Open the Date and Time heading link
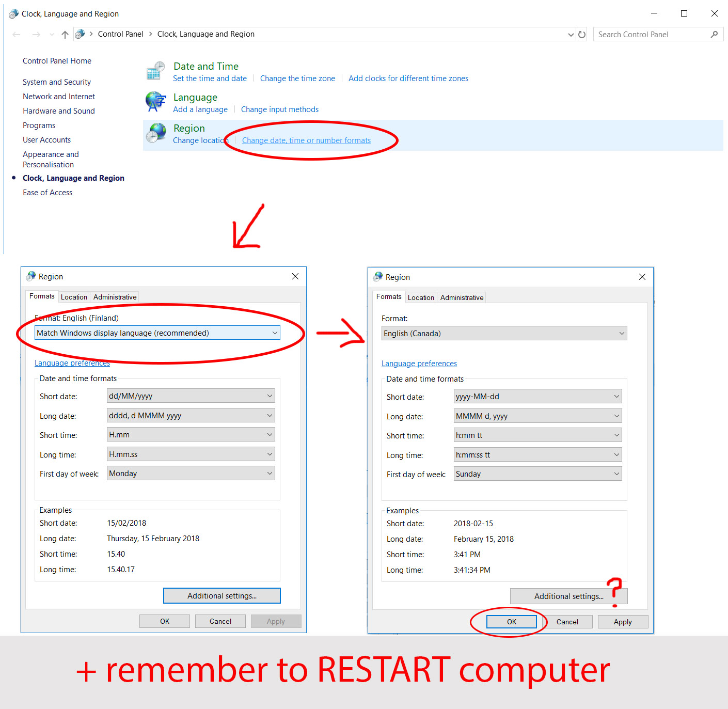This screenshot has height=709, width=728. pos(206,66)
